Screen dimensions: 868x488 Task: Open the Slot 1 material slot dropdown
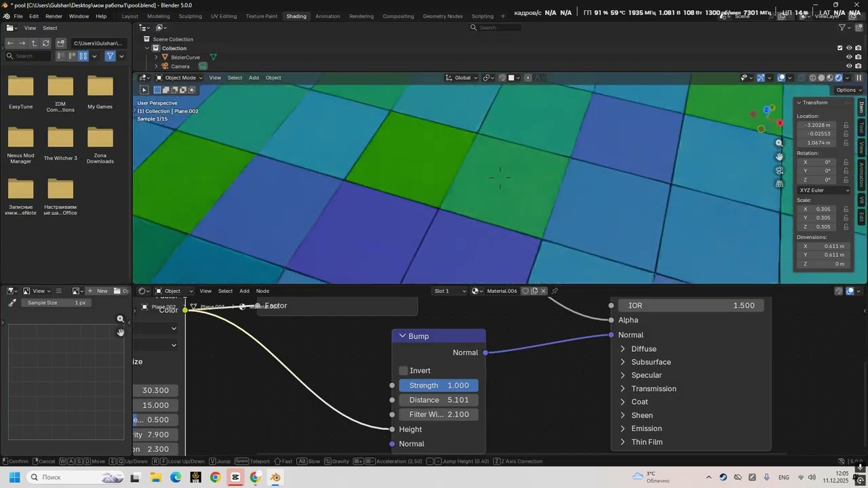450,291
